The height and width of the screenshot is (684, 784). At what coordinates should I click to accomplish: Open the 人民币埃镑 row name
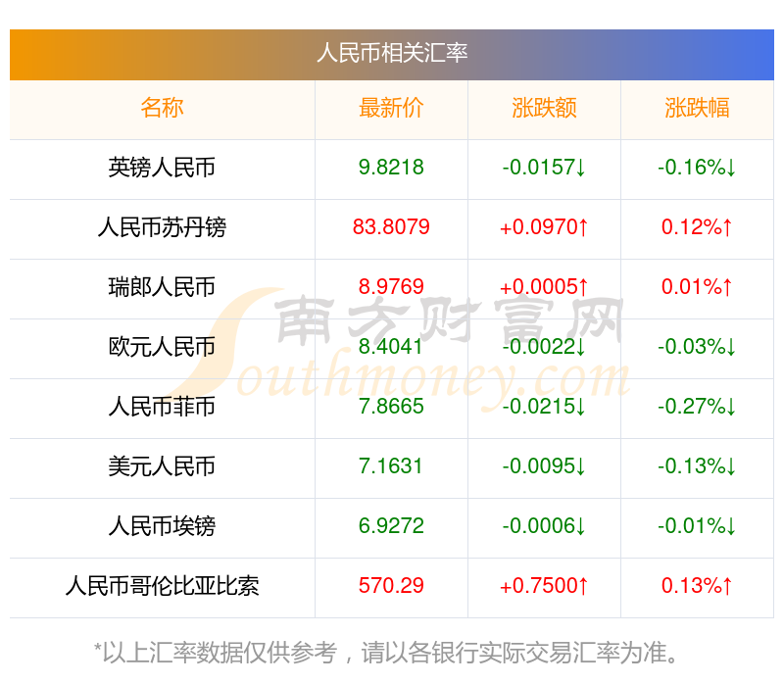click(x=162, y=526)
